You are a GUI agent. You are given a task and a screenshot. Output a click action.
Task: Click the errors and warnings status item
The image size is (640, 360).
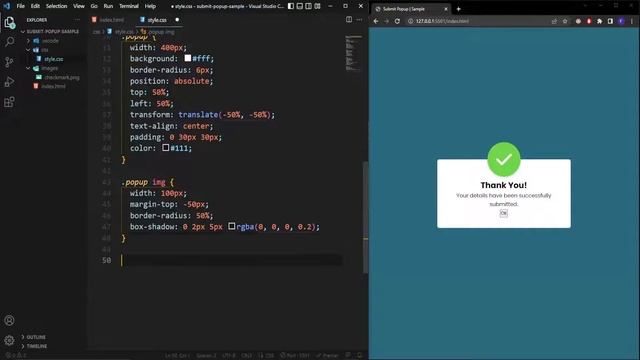(16, 356)
